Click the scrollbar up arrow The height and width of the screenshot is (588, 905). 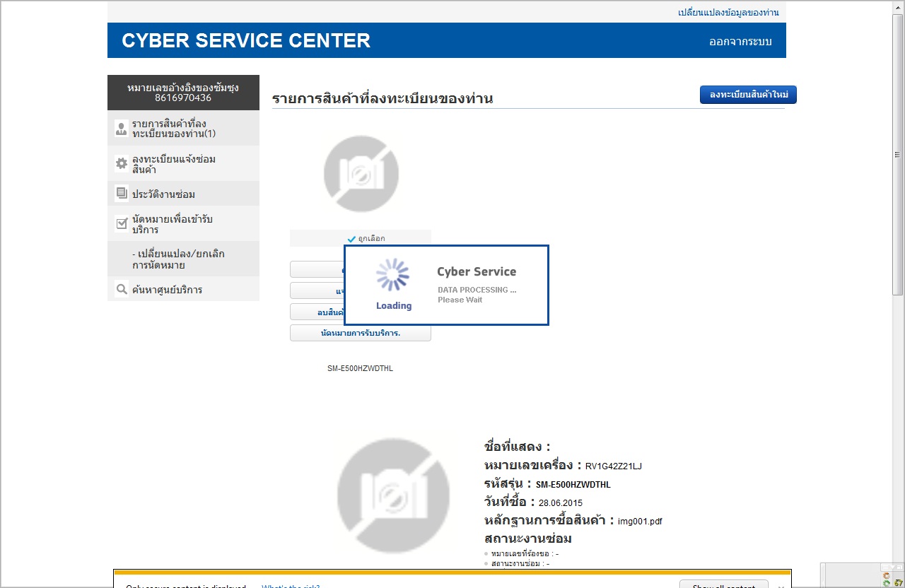click(898, 7)
